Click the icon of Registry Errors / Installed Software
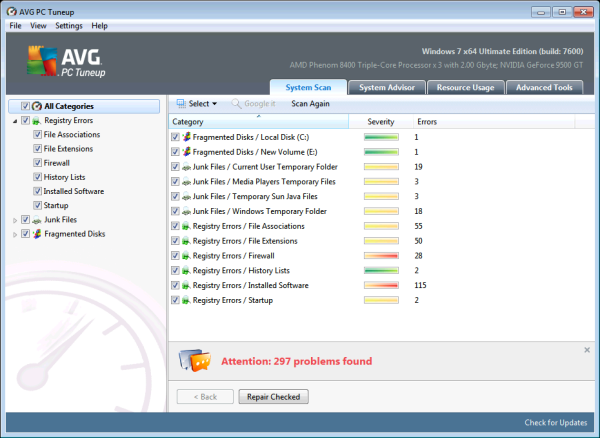Screen dimensions: 600x438 [x=186, y=285]
